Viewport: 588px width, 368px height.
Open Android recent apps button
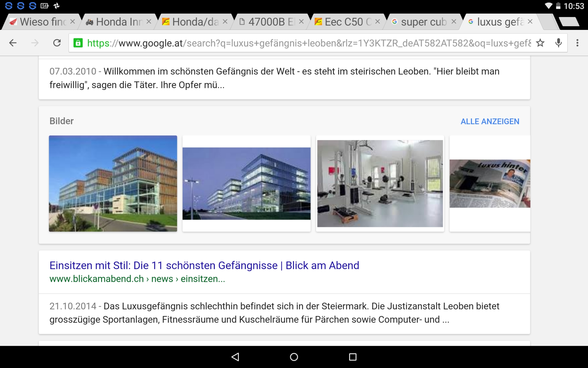pyautogui.click(x=353, y=357)
